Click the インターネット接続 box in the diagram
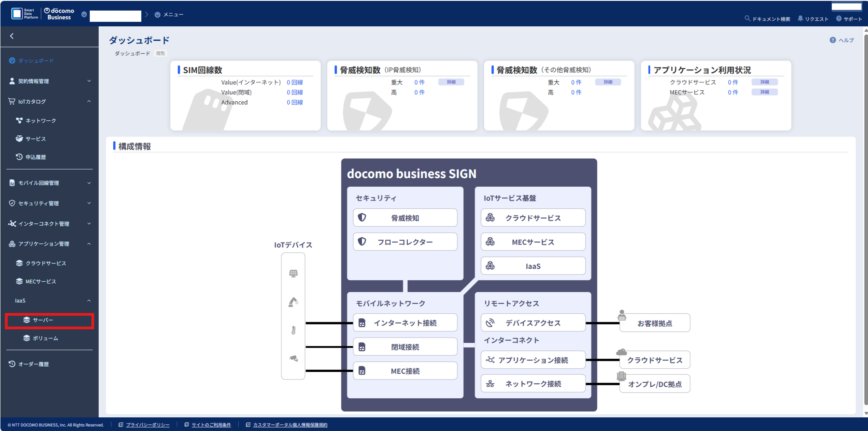This screenshot has height=431, width=868. pyautogui.click(x=405, y=323)
